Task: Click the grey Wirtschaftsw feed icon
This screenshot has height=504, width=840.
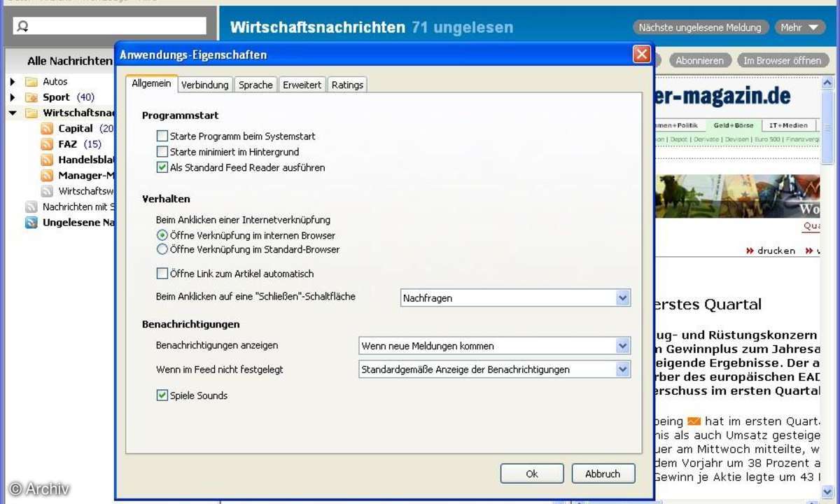Action: [x=47, y=190]
